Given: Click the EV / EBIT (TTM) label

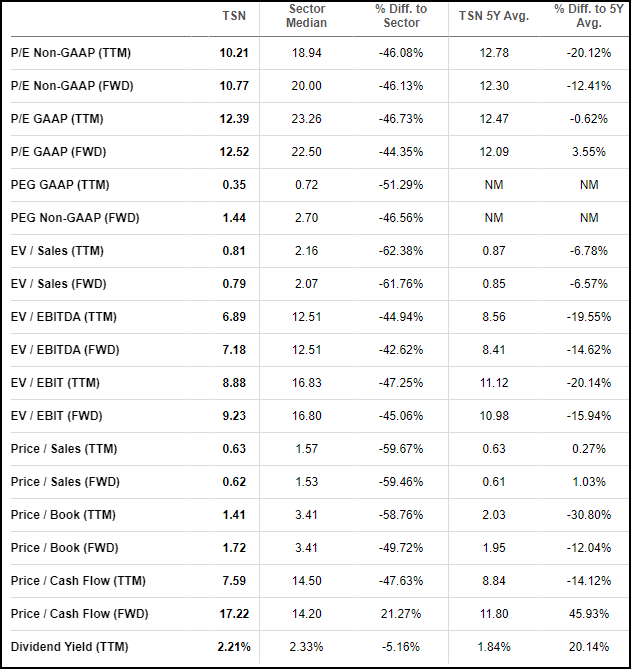Looking at the screenshot, I should click(55, 382).
